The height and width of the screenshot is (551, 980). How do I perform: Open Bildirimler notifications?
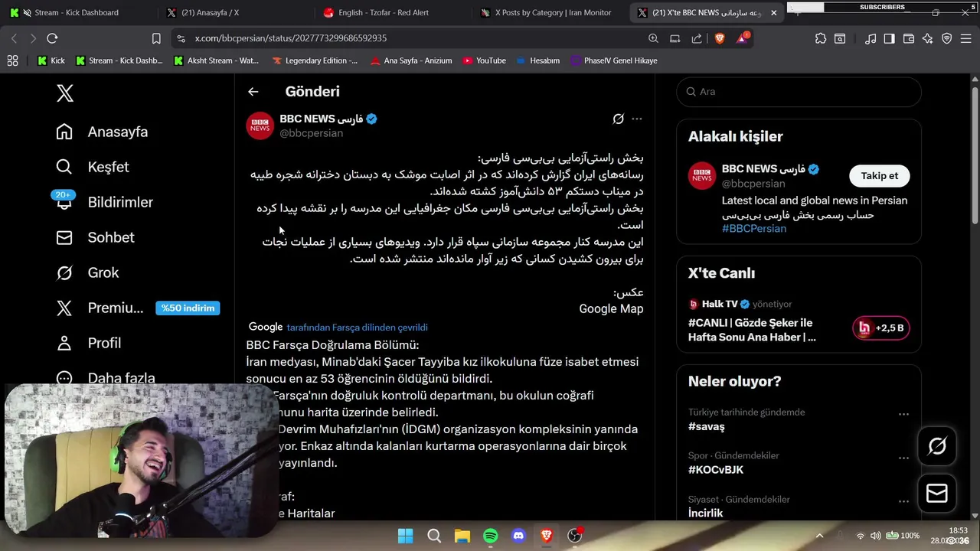(104, 202)
